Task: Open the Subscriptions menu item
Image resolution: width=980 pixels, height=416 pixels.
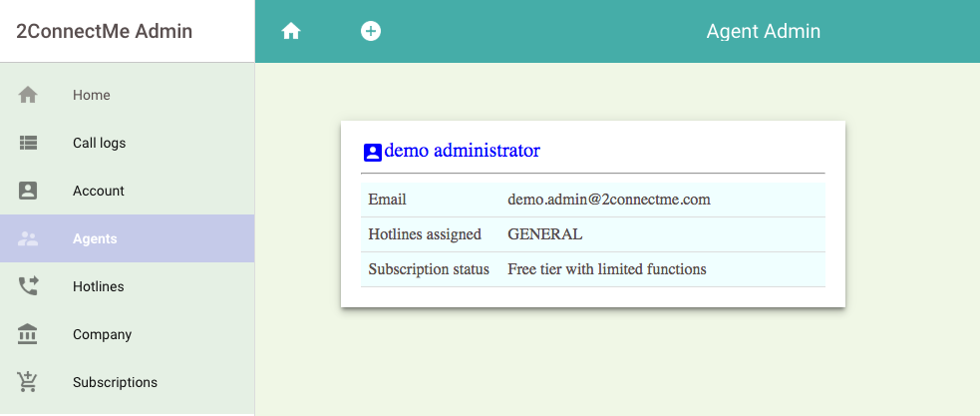Action: pyautogui.click(x=115, y=382)
